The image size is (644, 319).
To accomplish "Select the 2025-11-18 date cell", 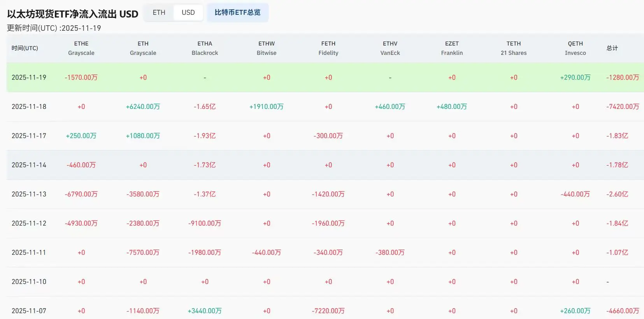I will click(29, 107).
